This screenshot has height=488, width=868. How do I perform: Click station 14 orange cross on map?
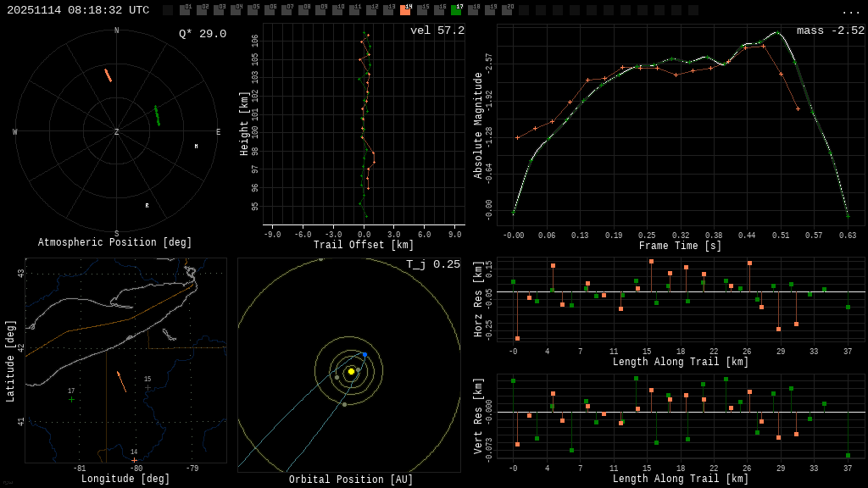(134, 459)
